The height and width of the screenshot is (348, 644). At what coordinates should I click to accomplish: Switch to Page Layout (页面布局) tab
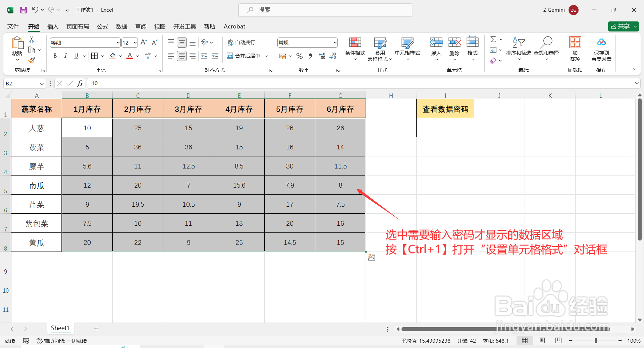pyautogui.click(x=77, y=26)
